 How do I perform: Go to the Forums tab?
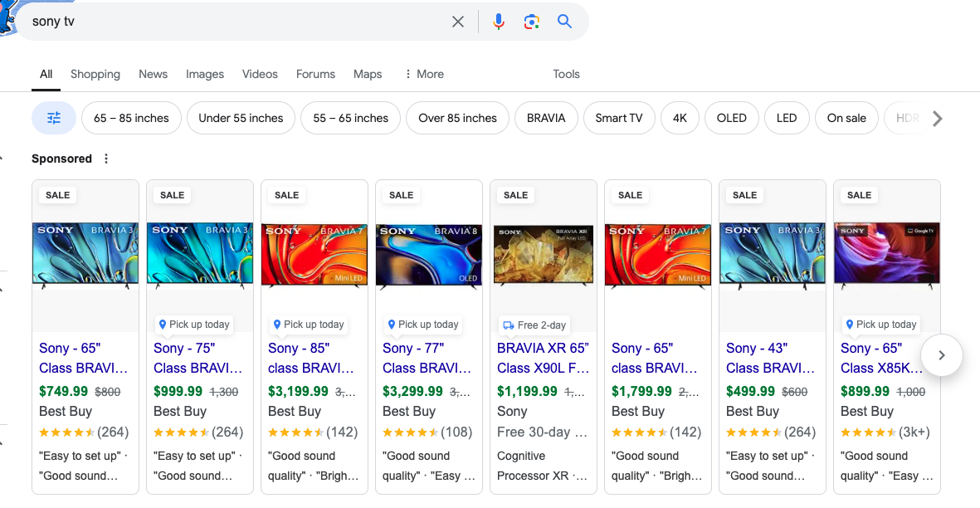[315, 74]
